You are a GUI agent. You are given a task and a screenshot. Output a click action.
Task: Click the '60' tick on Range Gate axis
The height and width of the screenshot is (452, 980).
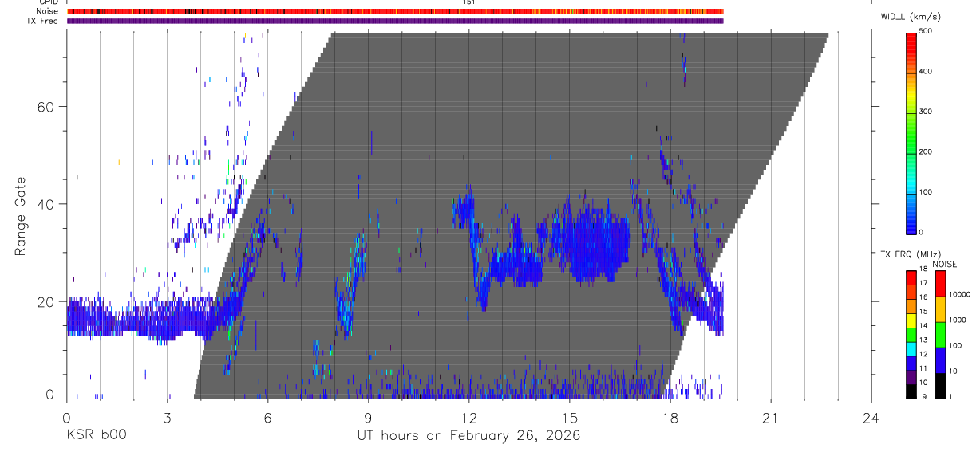pos(45,107)
